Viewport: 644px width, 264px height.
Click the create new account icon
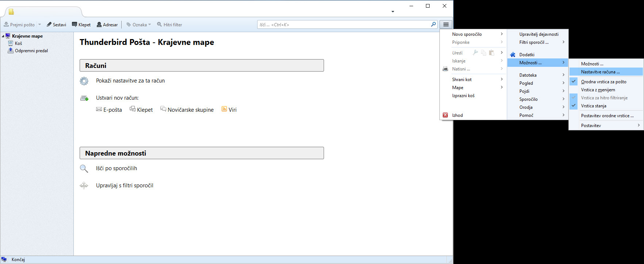tap(84, 98)
